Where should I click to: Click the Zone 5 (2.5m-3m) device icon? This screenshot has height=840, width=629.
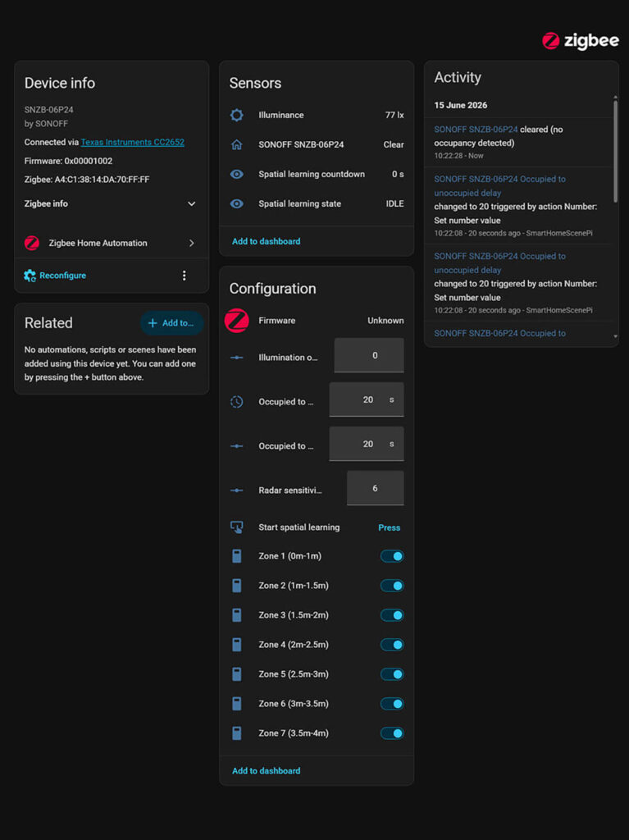[x=236, y=674]
